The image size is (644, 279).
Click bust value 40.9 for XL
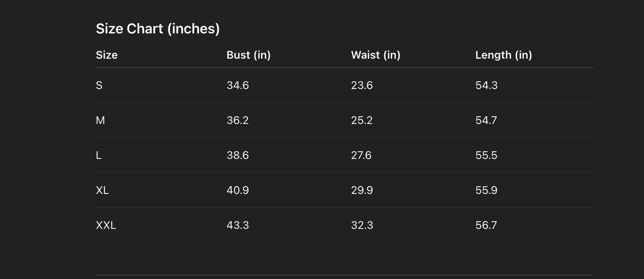pos(238,190)
